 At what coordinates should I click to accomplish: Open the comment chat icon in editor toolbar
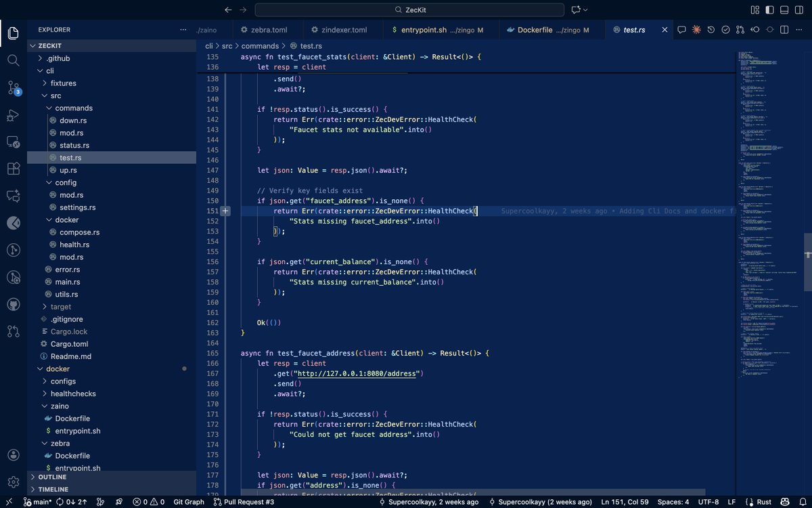pos(681,30)
